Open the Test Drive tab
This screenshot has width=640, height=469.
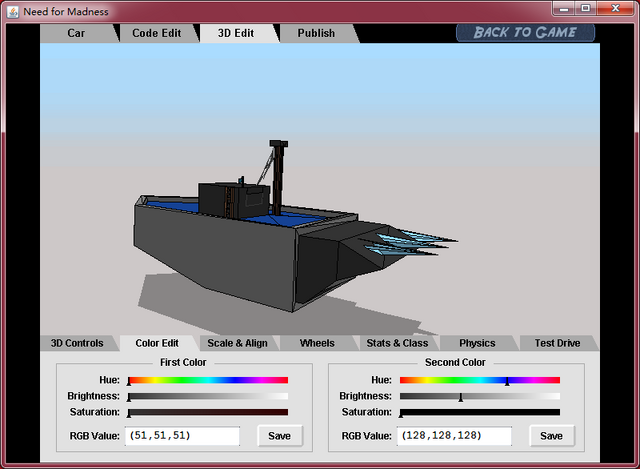point(558,343)
